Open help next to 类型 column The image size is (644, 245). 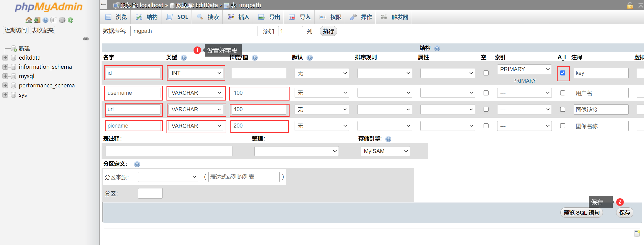click(x=184, y=58)
